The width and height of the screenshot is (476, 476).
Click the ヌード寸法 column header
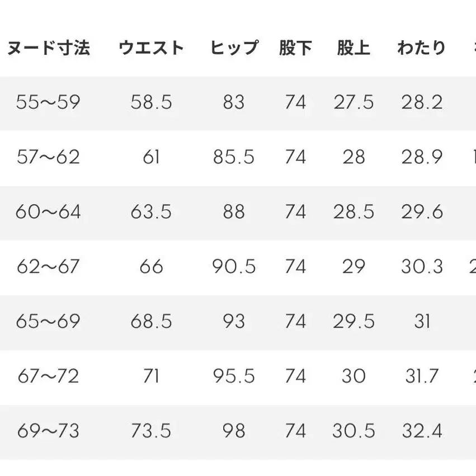[x=48, y=48]
